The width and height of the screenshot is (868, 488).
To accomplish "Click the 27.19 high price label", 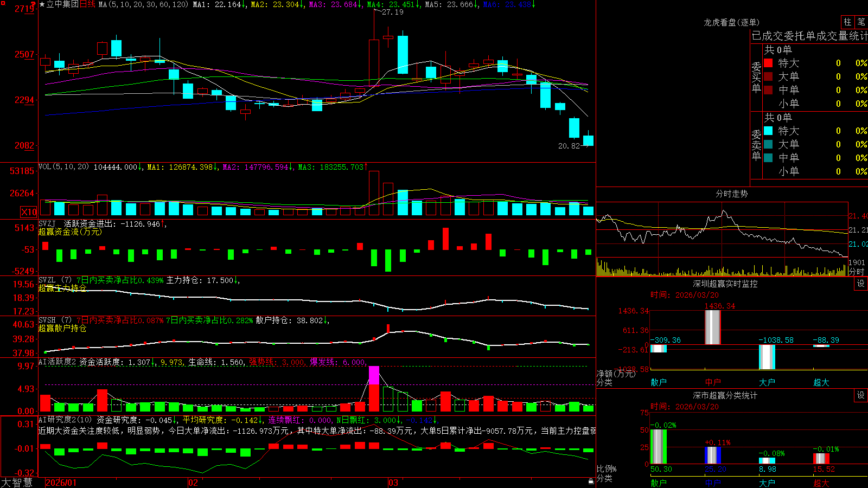I will pyautogui.click(x=393, y=12).
